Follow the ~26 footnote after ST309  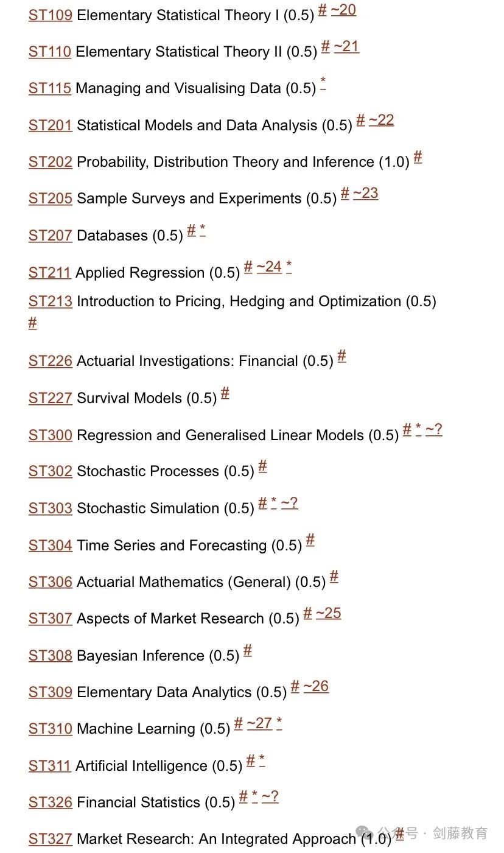(316, 686)
